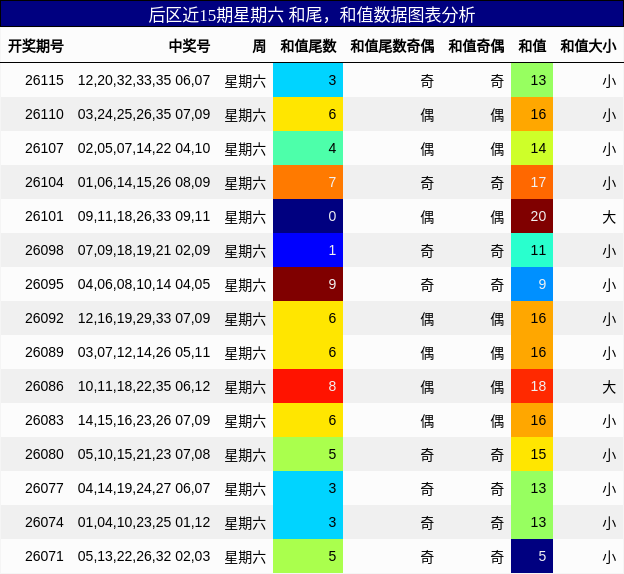Select winning numbers 02,05,07,14,22 04,10
624x574 pixels.
tap(144, 148)
